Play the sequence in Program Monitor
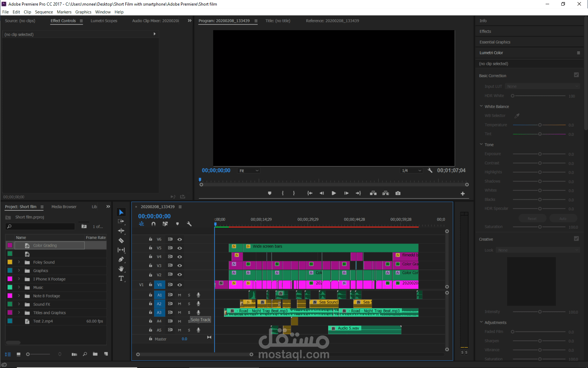The height and width of the screenshot is (368, 588). click(x=334, y=193)
